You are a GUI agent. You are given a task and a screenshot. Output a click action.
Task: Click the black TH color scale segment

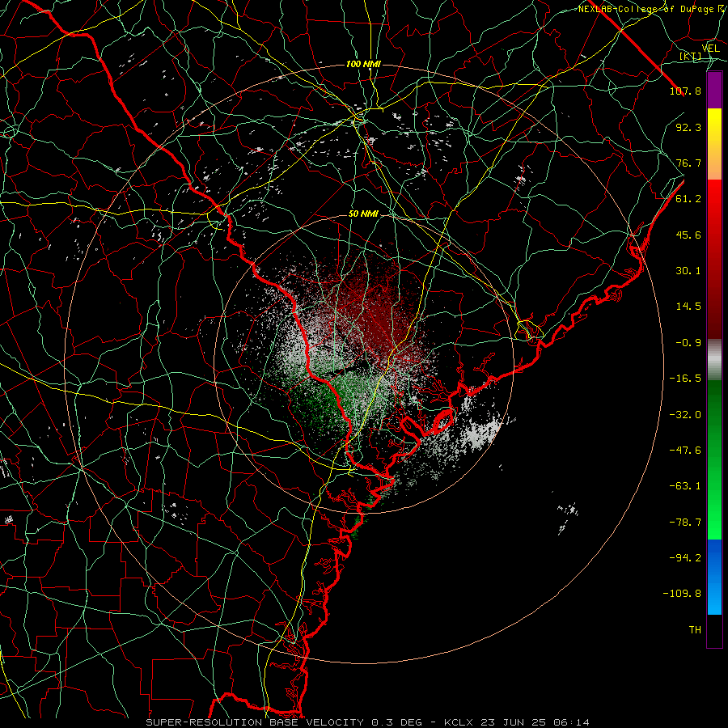click(714, 631)
